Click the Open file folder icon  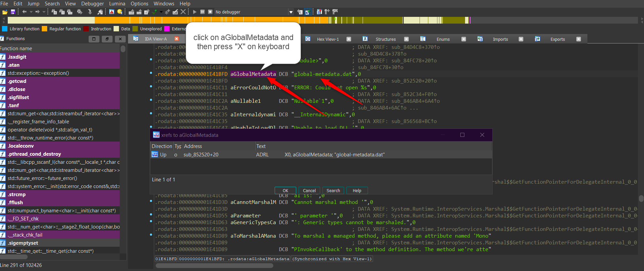(x=5, y=12)
